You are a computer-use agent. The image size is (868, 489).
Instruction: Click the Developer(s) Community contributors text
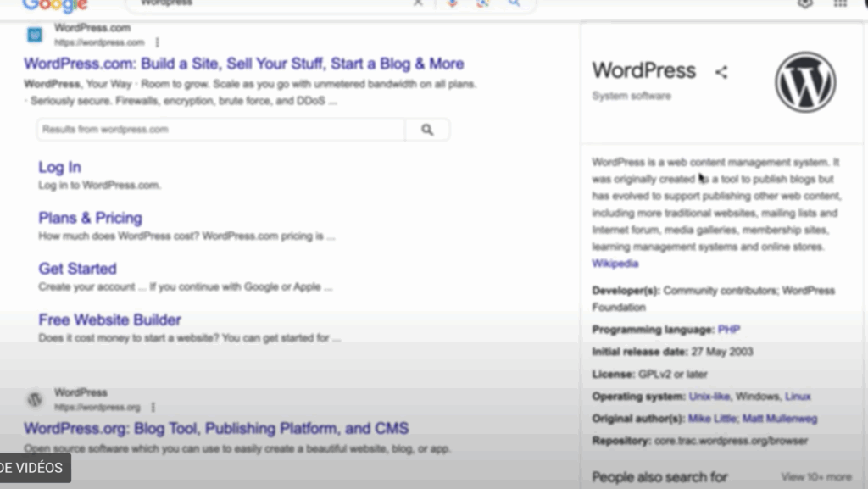(x=713, y=298)
